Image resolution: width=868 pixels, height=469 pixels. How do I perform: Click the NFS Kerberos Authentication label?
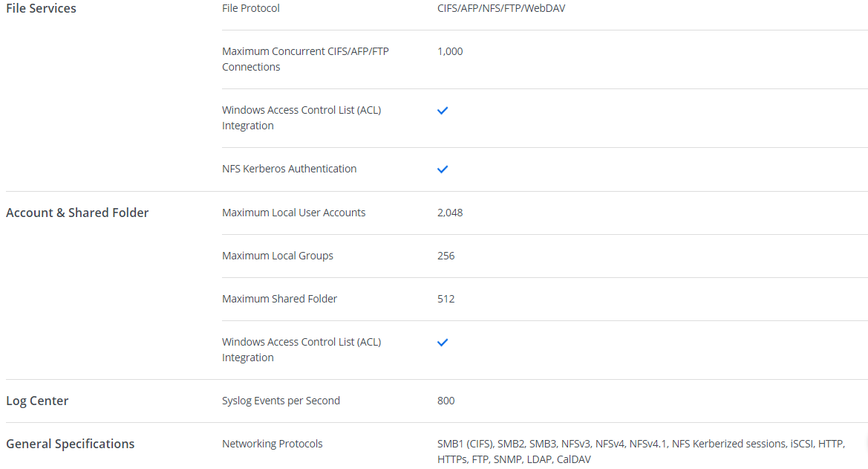[289, 169]
